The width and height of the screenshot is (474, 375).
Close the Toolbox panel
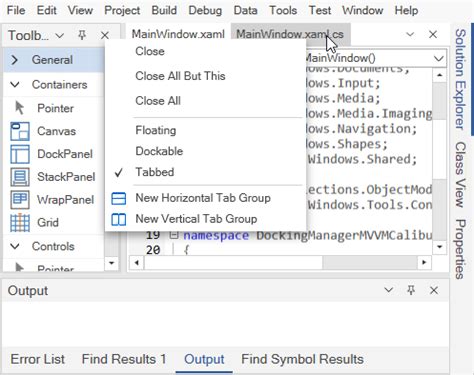(105, 35)
